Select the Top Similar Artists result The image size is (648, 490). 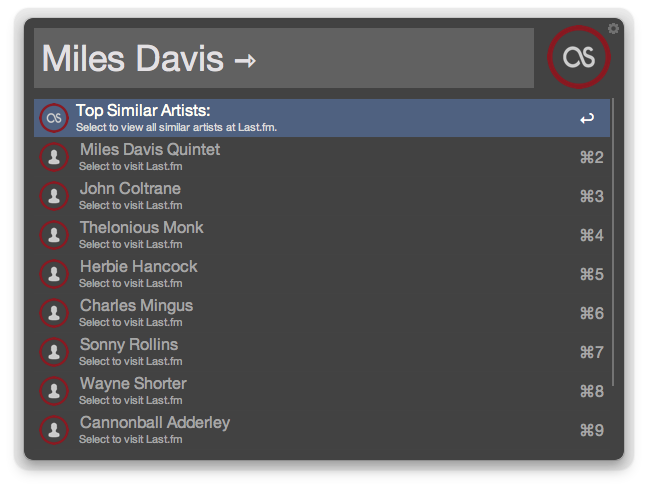[x=300, y=118]
